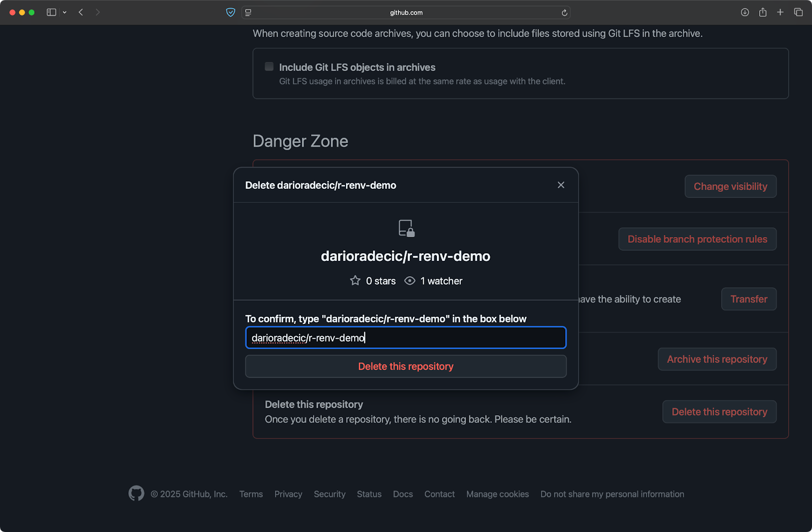The width and height of the screenshot is (812, 532).
Task: Open a new tab with the plus icon
Action: point(780,12)
